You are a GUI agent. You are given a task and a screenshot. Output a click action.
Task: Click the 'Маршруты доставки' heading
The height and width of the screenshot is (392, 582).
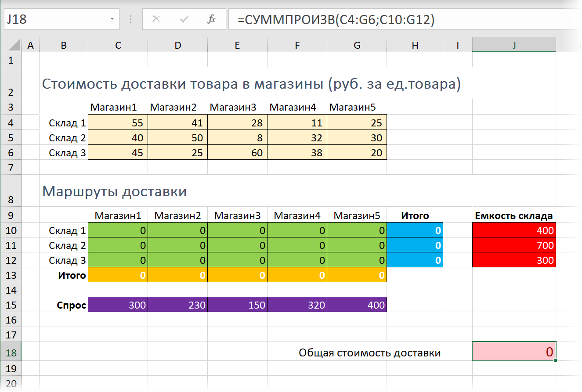coord(114,192)
